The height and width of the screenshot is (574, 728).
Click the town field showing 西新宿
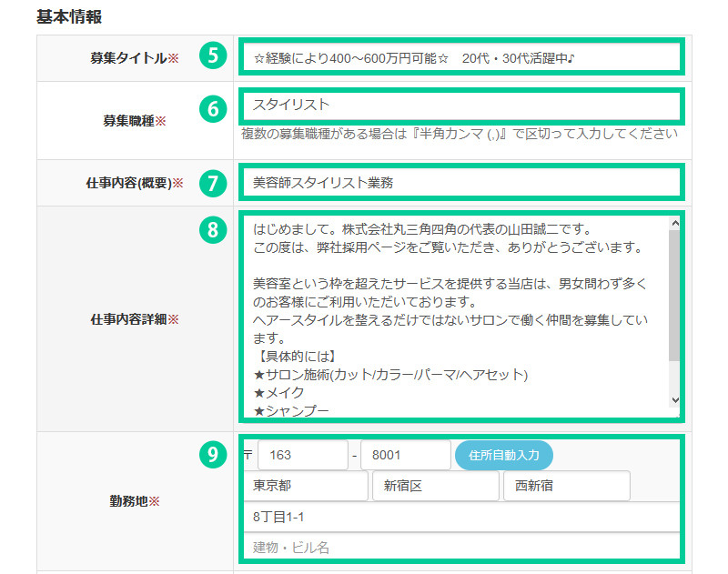pos(566,486)
